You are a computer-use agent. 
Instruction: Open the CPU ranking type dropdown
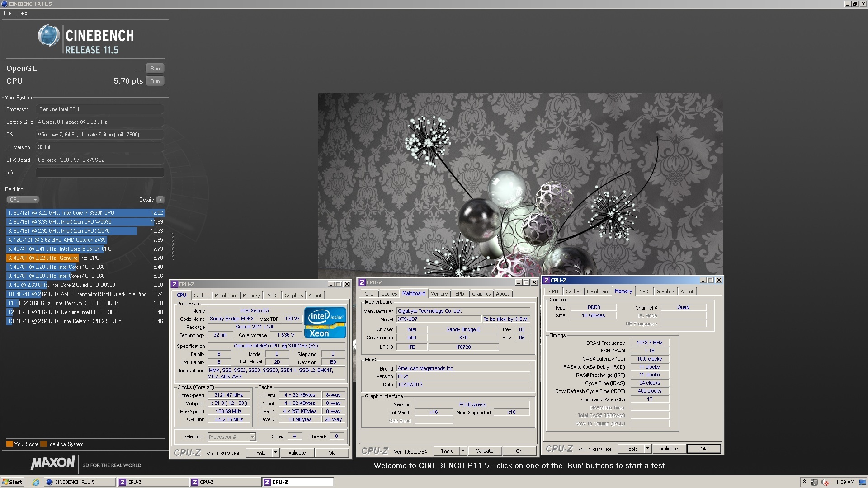(23, 200)
